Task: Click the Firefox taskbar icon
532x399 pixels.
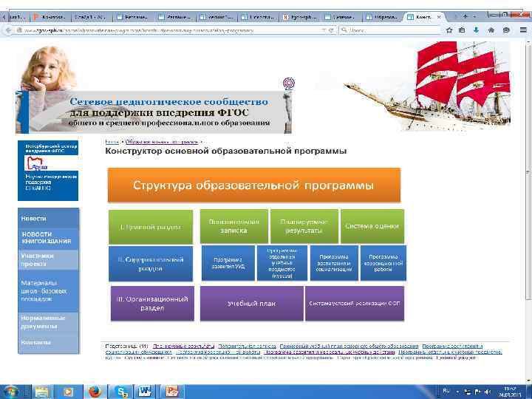Action: [x=95, y=392]
